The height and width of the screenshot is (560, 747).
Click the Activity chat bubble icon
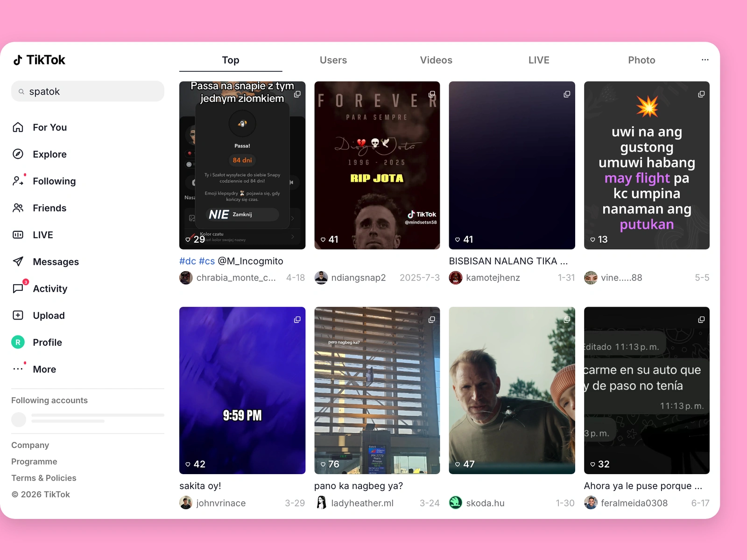click(x=18, y=288)
